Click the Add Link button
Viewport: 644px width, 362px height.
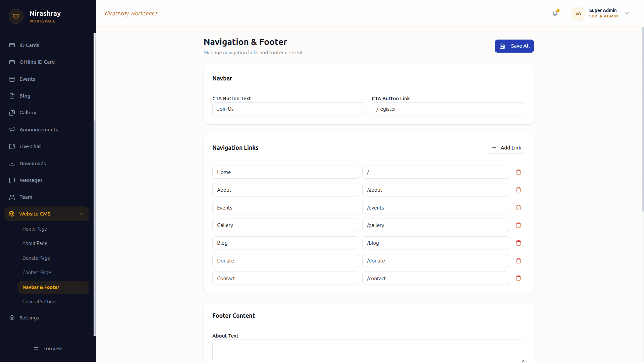click(x=506, y=148)
